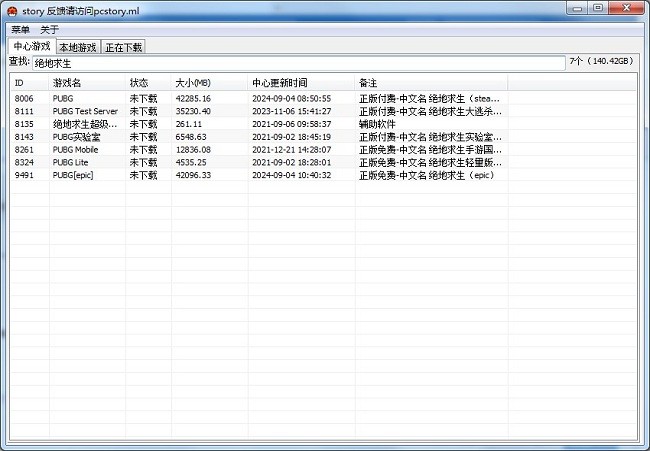Sort by the 游戏名 column header
The image size is (650, 451).
point(86,82)
